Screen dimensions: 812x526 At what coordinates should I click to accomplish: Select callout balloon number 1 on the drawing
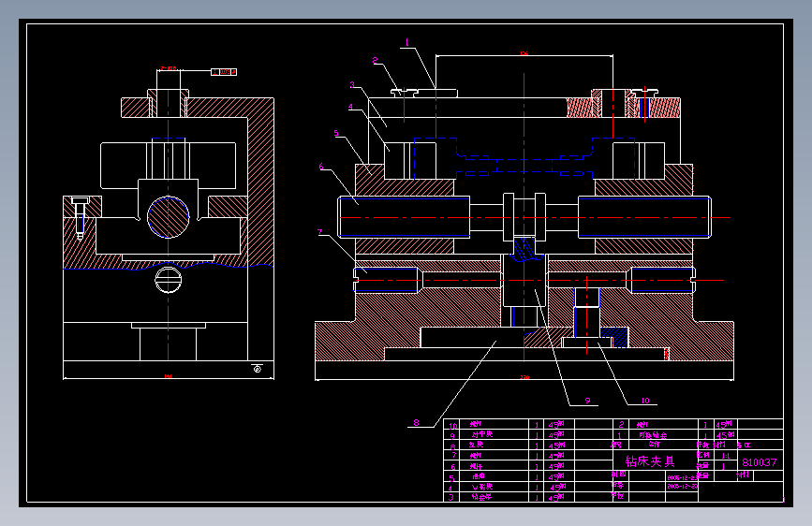pos(407,42)
